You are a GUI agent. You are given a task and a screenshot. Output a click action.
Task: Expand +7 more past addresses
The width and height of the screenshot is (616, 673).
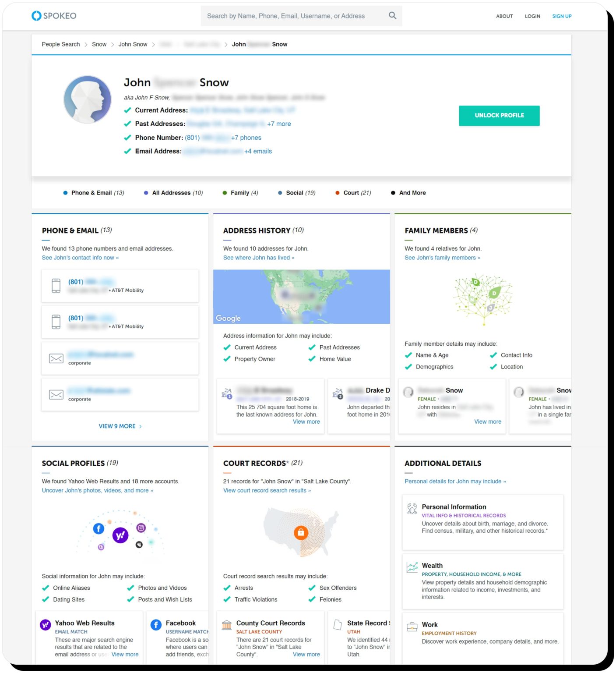coord(279,124)
